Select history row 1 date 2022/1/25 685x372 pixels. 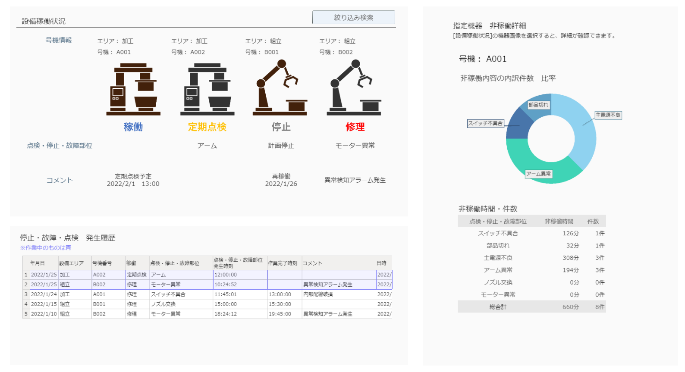click(x=44, y=275)
